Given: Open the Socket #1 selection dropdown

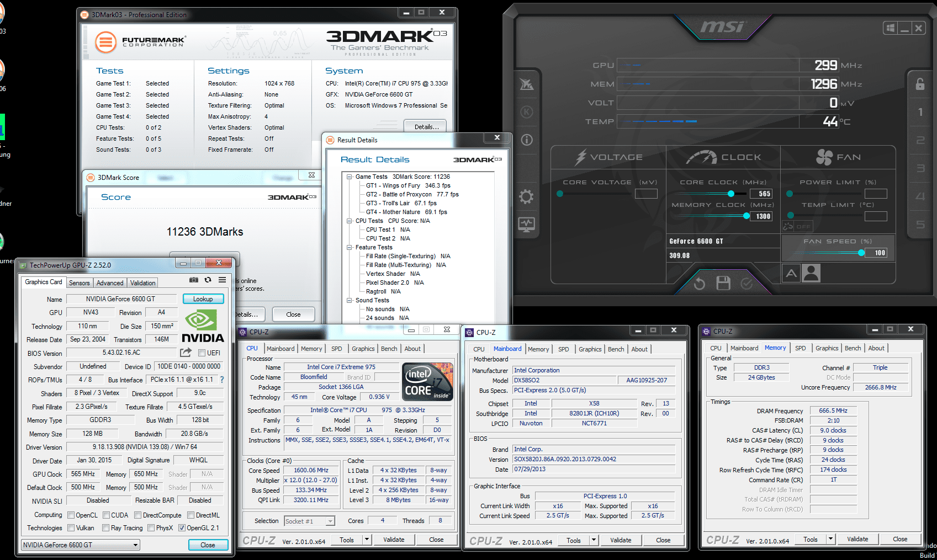Looking at the screenshot, I should tap(309, 521).
